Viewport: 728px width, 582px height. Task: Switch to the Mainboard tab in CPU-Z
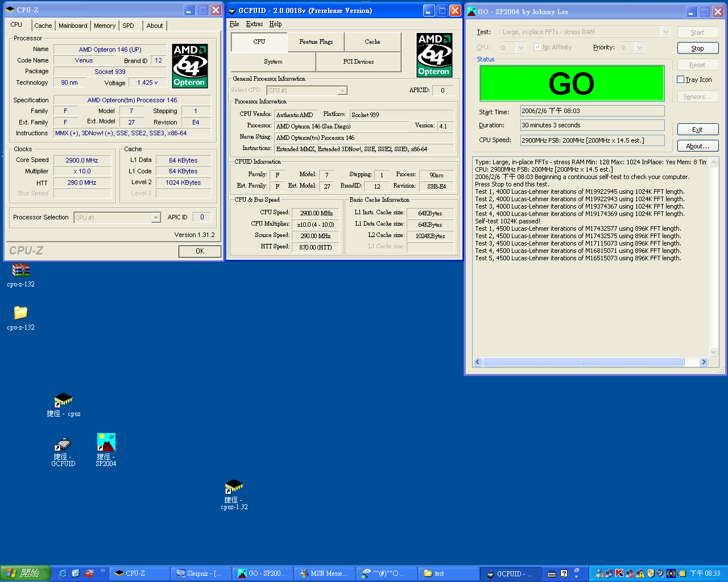(73, 26)
